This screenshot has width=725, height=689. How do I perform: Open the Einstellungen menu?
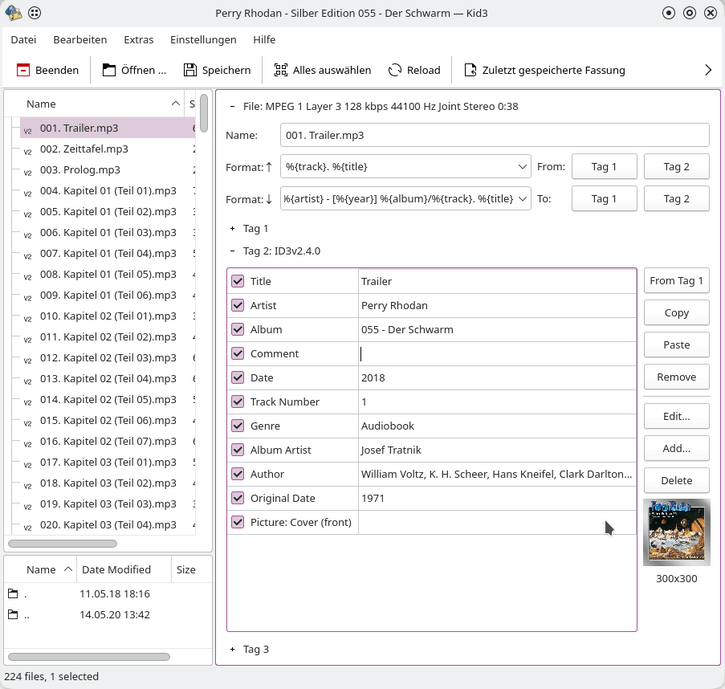203,40
